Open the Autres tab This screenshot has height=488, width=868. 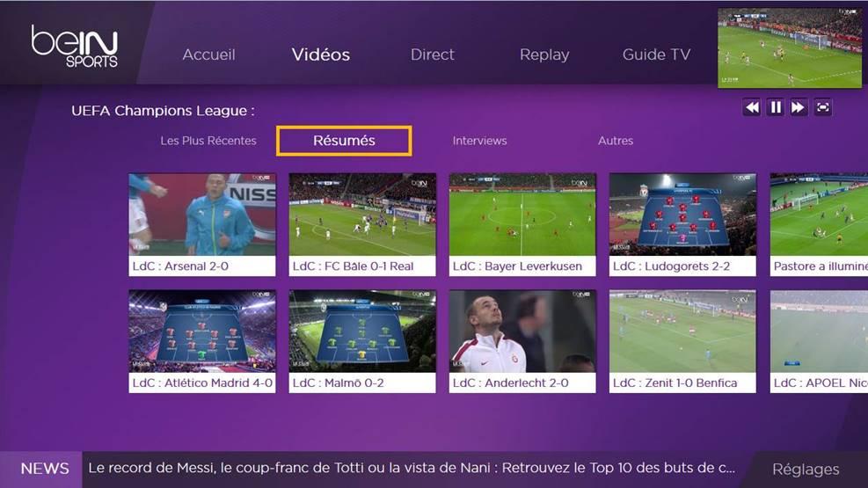click(x=616, y=141)
